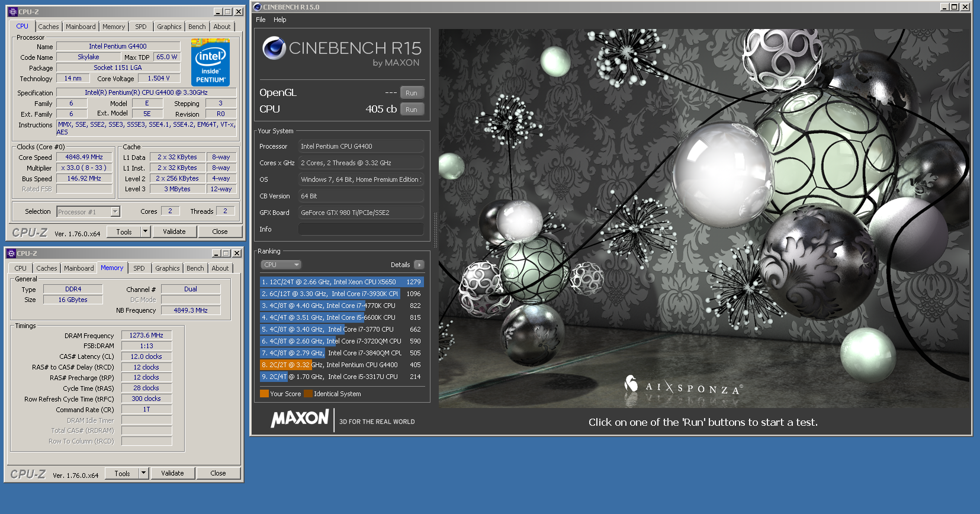Screen dimensions: 980x514
Task: Click the Processor field showing Intel Pentium CPU G4400
Action: click(x=361, y=146)
